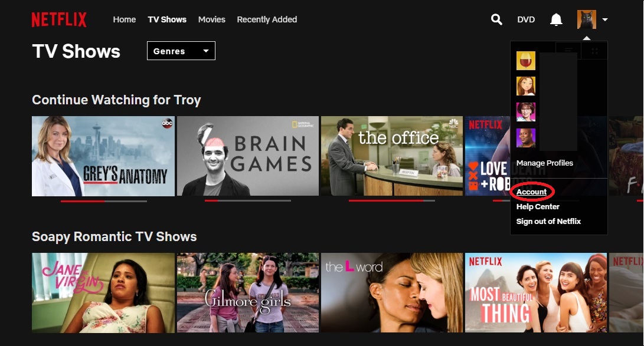
Task: Select the red-glasses woman profile avatar
Action: (x=525, y=111)
